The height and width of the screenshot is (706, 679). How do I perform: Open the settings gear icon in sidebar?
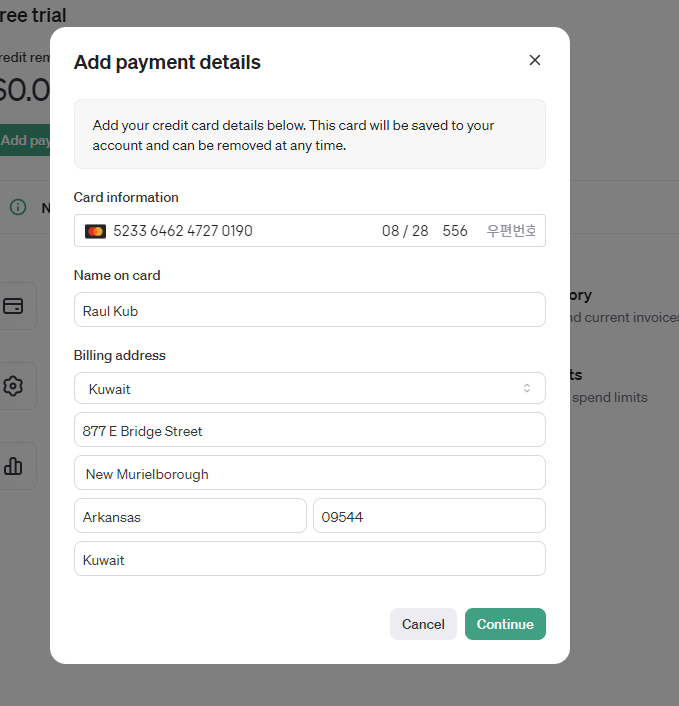click(13, 386)
